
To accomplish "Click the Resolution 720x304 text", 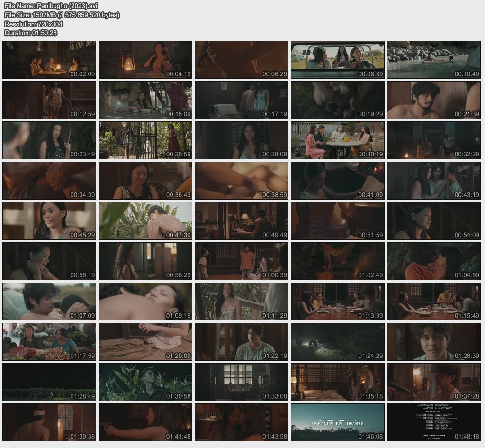I will tap(34, 24).
